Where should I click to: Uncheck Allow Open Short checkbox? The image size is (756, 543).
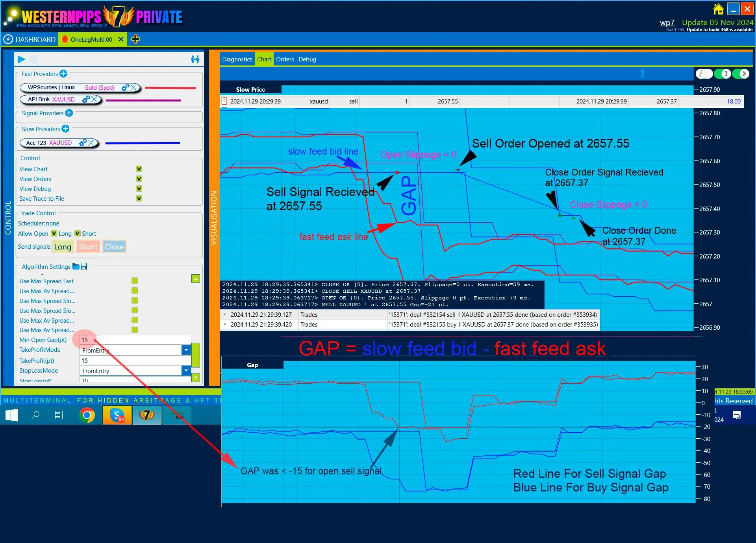78,233
